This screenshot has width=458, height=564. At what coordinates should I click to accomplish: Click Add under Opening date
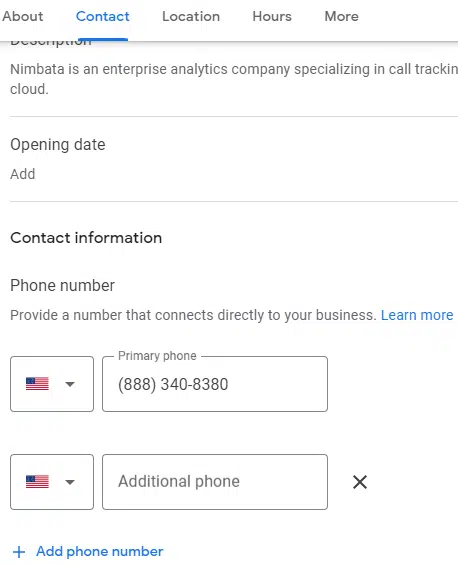23,174
